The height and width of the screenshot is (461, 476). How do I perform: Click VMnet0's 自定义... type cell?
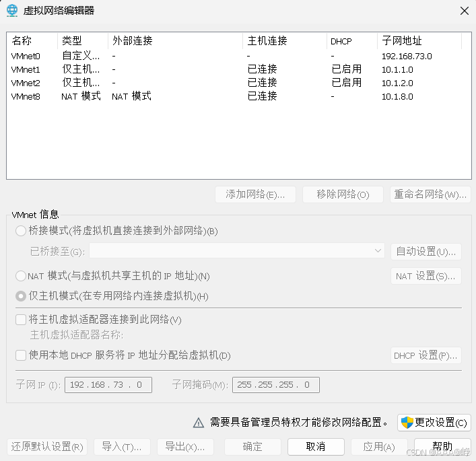(x=80, y=56)
